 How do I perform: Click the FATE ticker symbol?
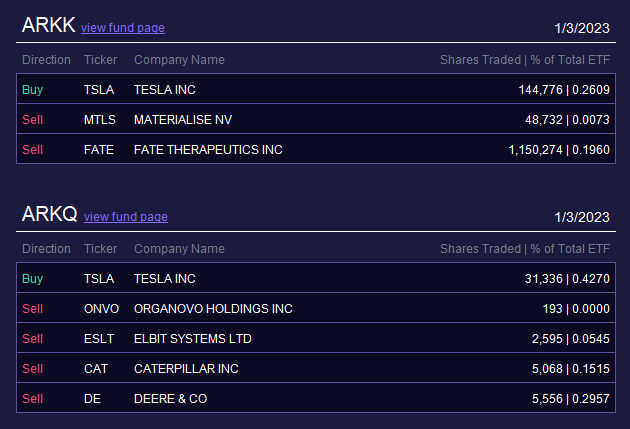click(x=100, y=149)
